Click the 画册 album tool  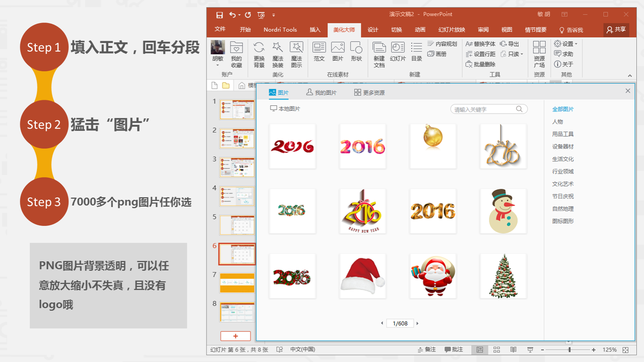click(x=437, y=54)
